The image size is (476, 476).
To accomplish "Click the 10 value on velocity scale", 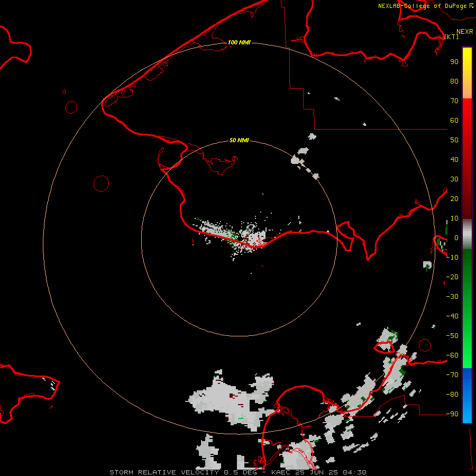I will [454, 218].
